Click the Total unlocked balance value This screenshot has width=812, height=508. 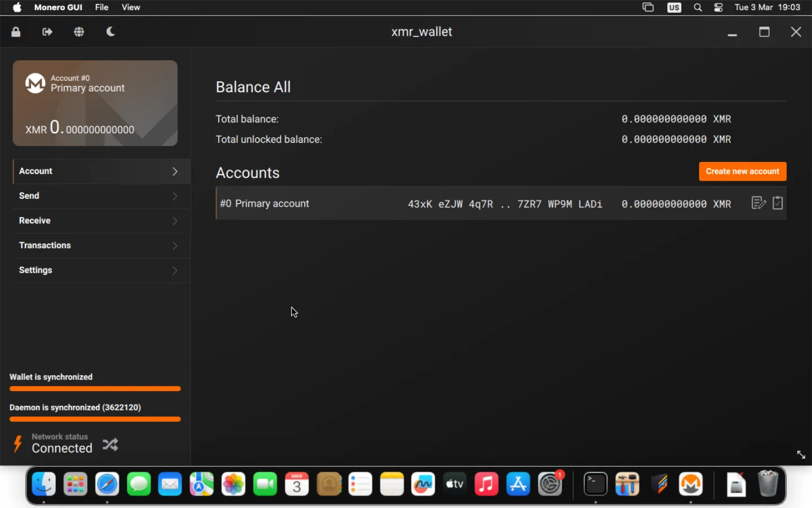tap(676, 139)
